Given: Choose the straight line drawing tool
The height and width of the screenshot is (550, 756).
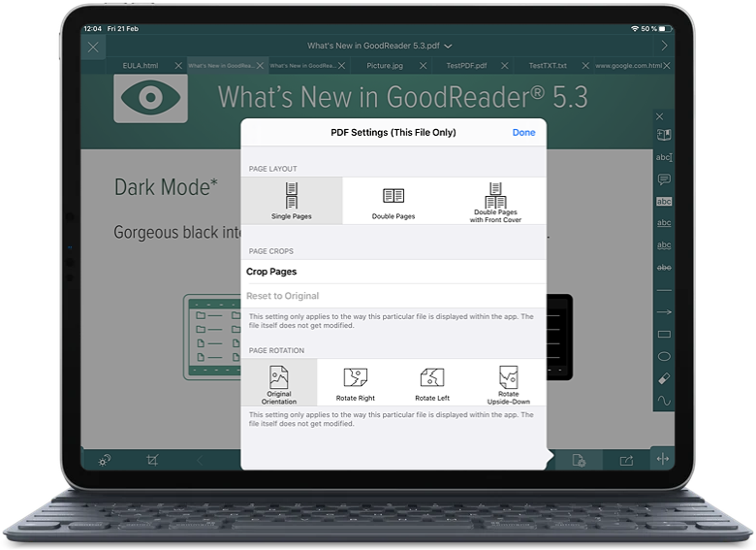Looking at the screenshot, I should pos(664,290).
